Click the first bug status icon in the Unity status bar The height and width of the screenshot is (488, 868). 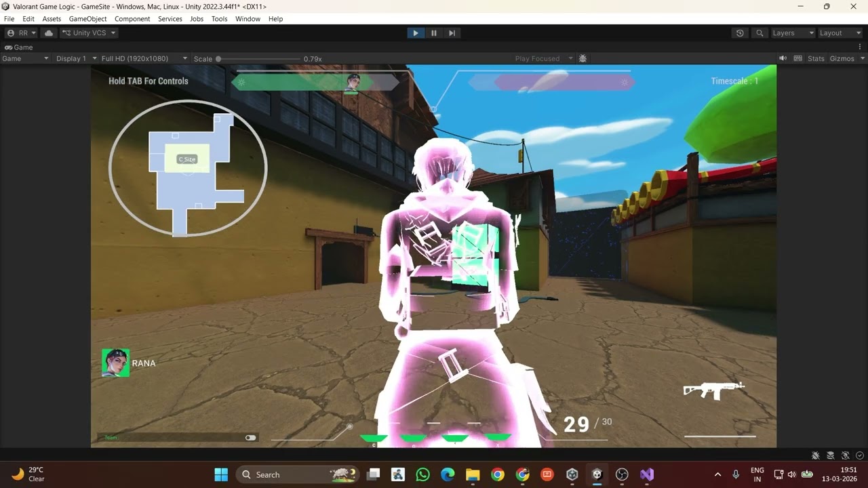[x=816, y=455]
